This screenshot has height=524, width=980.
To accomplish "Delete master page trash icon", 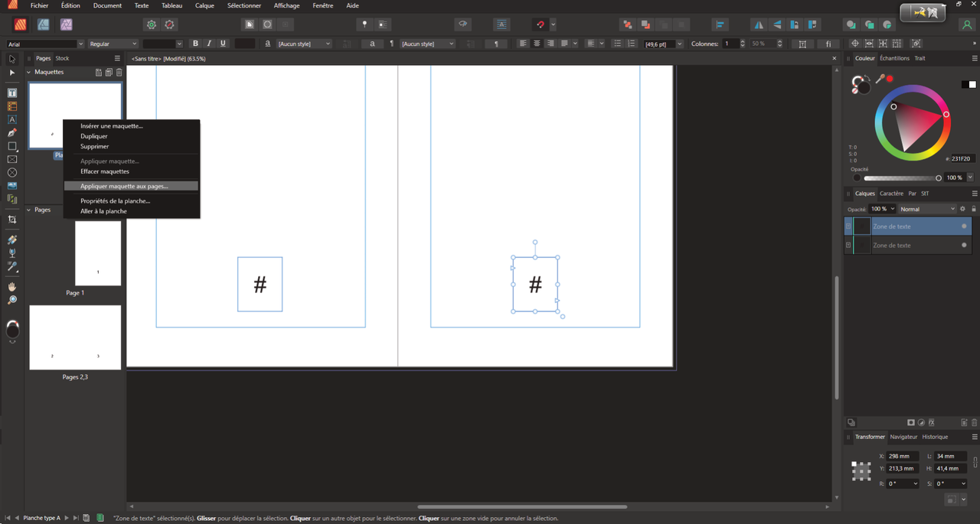I will 119,73.
